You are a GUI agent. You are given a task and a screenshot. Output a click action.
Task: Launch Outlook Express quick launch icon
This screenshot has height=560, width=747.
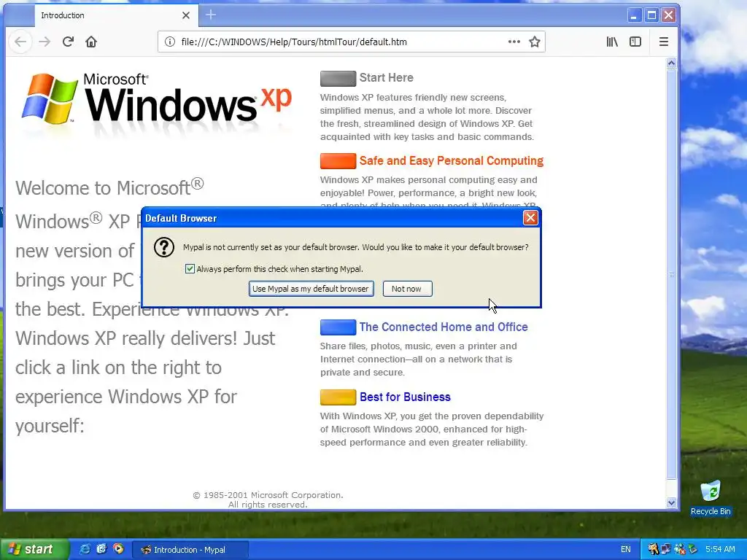[101, 549]
